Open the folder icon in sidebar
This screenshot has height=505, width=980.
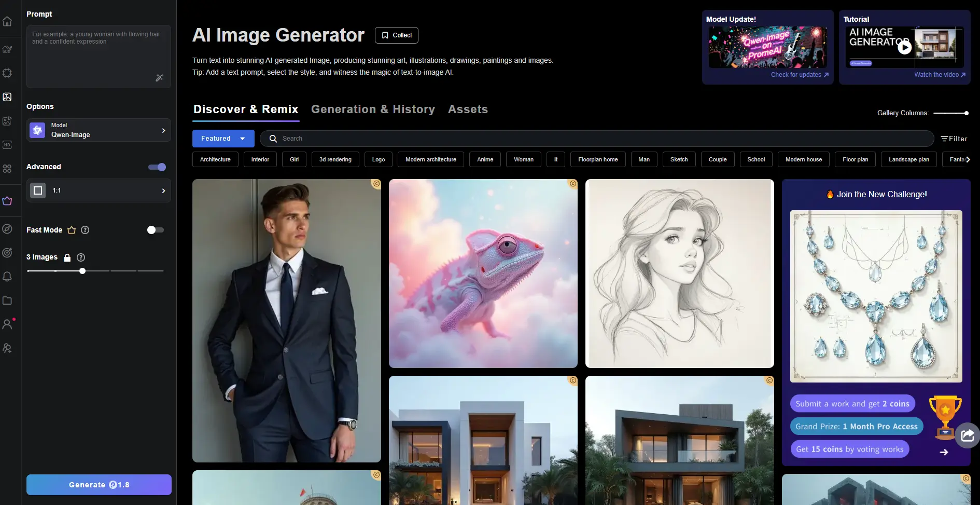[x=7, y=301]
